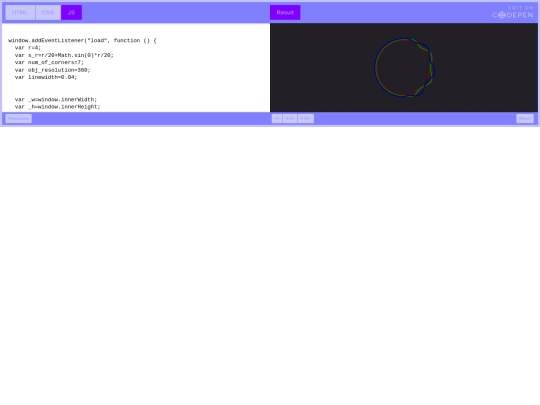The image size is (540, 405).
Task: Click code line 'var linewidth=0.04;'
Action: (x=46, y=77)
